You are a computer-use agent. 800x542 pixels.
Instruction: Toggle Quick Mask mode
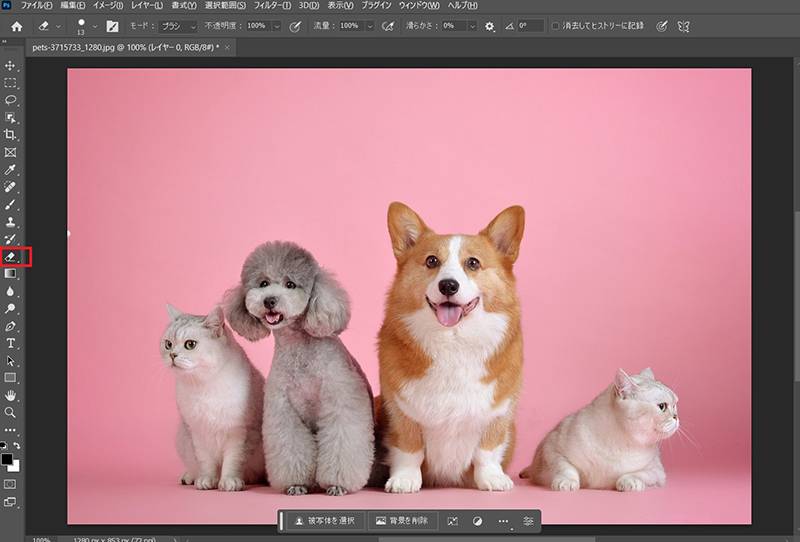click(x=10, y=484)
